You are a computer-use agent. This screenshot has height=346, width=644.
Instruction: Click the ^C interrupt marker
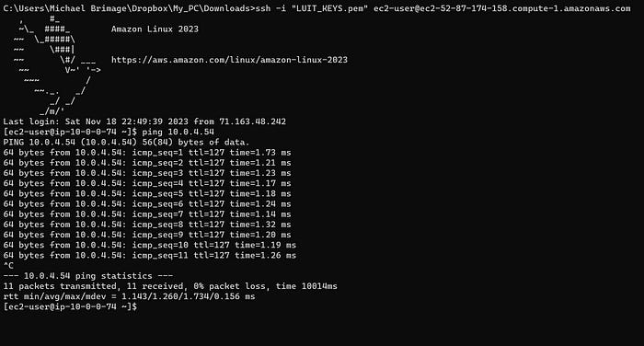point(8,265)
